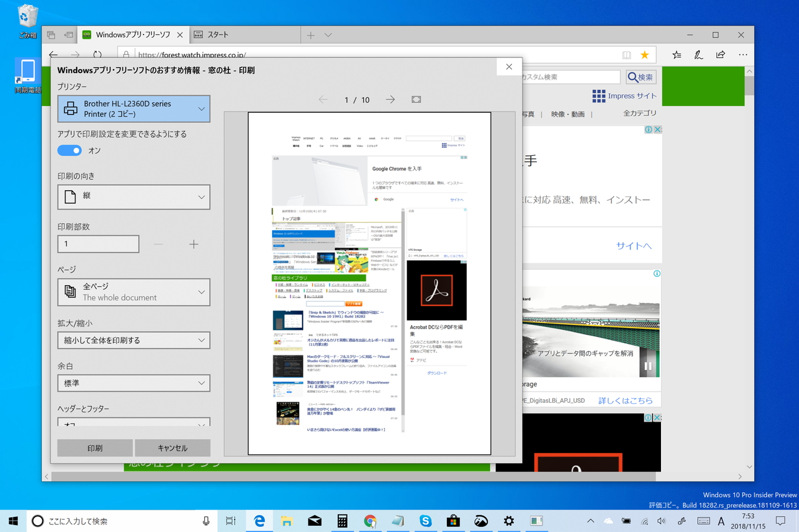
Task: Click the fit-to-page preview icon
Action: 416,100
